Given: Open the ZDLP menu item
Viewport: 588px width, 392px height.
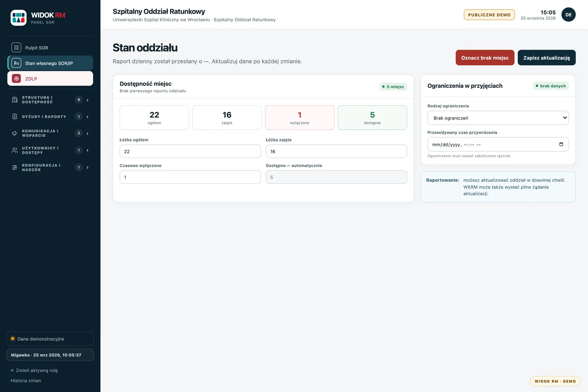Looking at the screenshot, I should (50, 79).
